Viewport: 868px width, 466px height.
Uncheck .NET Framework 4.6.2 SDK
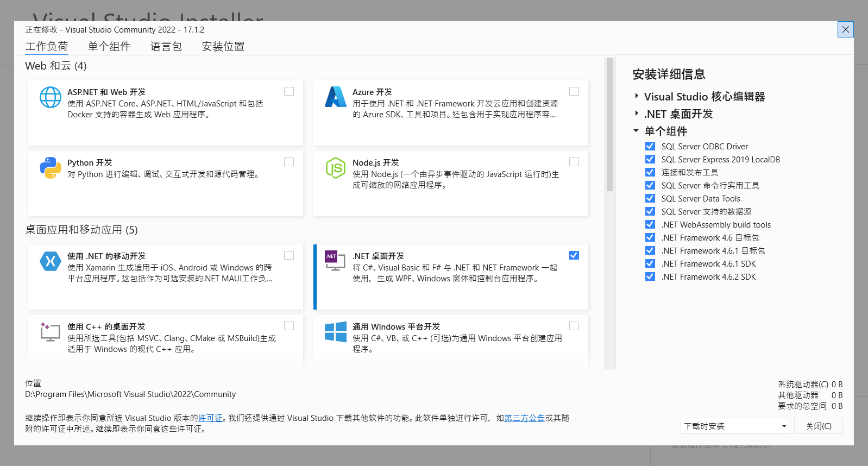pyautogui.click(x=650, y=276)
